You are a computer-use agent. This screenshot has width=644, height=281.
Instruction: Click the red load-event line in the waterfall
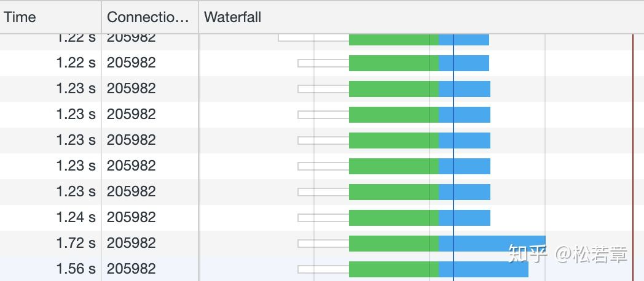point(632,153)
